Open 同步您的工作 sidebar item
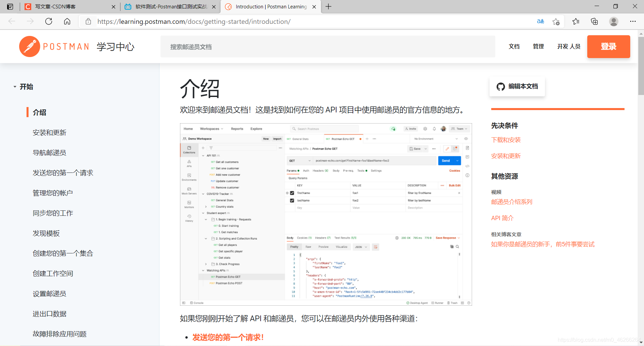644x346 pixels. click(x=53, y=213)
